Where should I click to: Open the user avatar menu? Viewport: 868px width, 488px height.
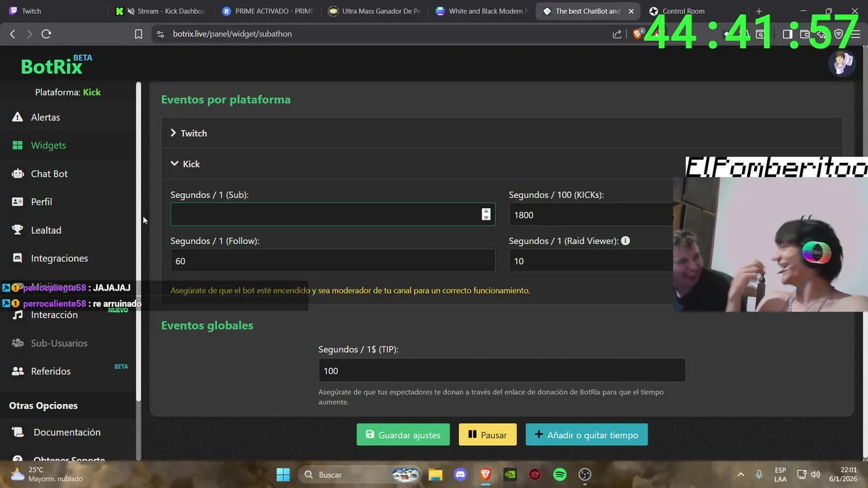coord(842,63)
